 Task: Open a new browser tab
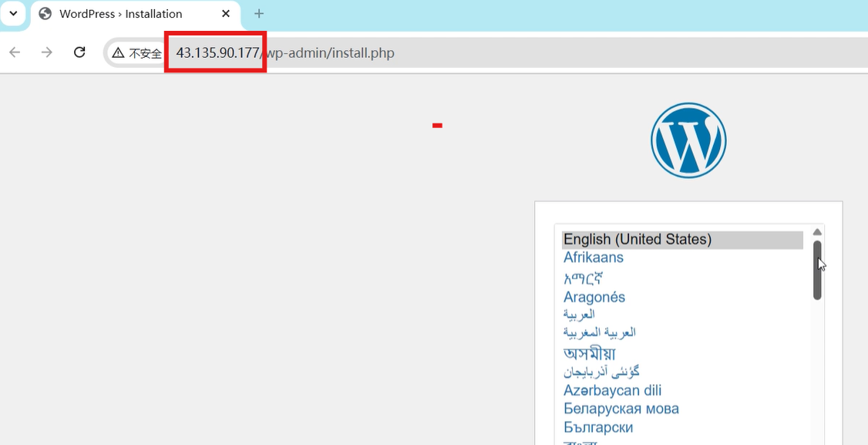[x=258, y=14]
